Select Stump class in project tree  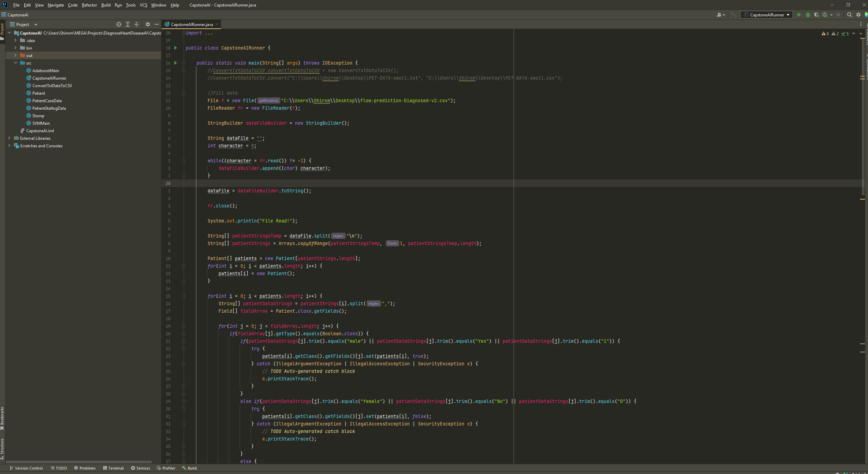[x=36, y=116]
